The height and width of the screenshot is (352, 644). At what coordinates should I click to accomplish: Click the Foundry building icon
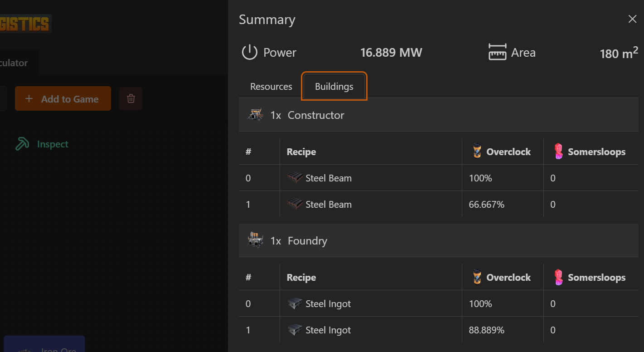point(256,240)
